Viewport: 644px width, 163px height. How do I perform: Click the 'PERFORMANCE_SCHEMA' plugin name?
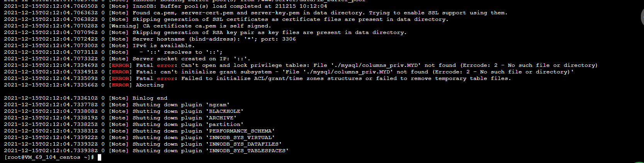(240, 131)
